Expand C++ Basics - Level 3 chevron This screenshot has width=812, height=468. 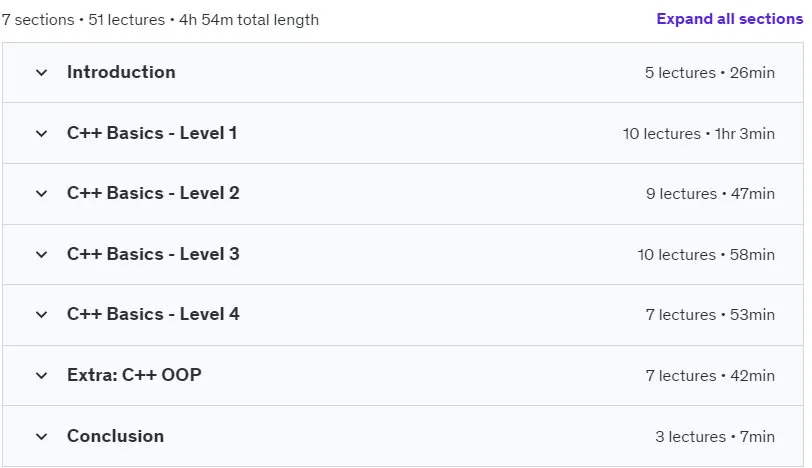click(x=41, y=255)
